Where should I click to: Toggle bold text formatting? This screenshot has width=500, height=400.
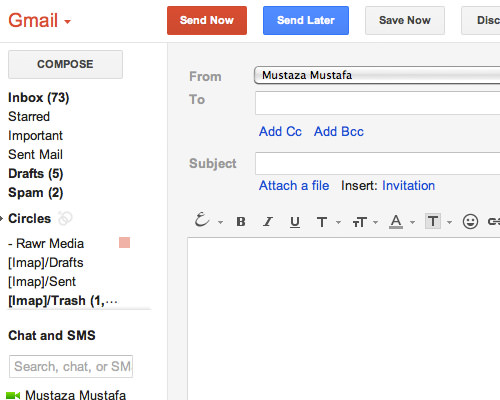coord(241,222)
